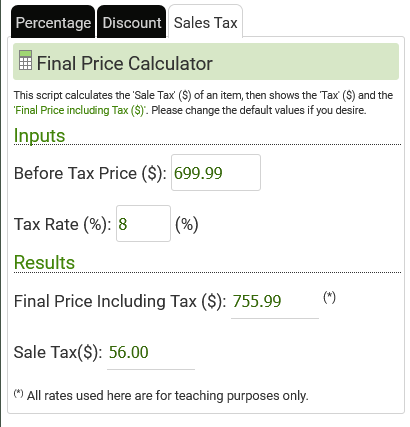
Task: Select the Sales Tax tab
Action: tap(205, 22)
